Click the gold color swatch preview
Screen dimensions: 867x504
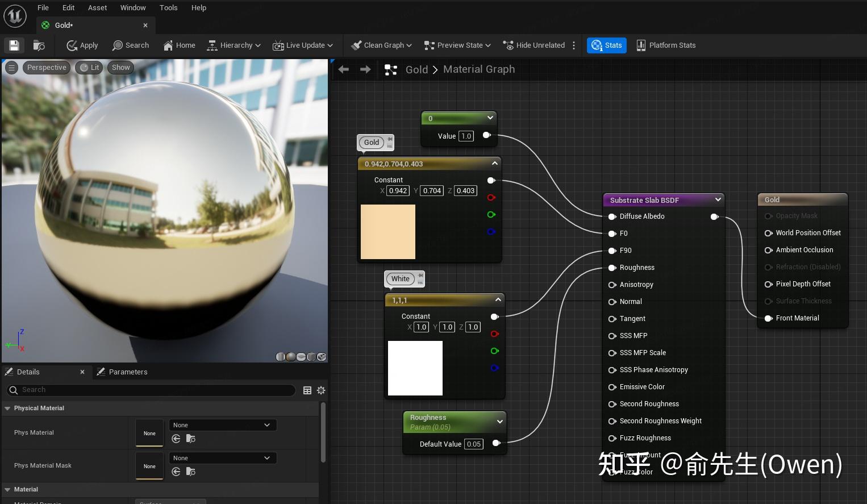388,232
